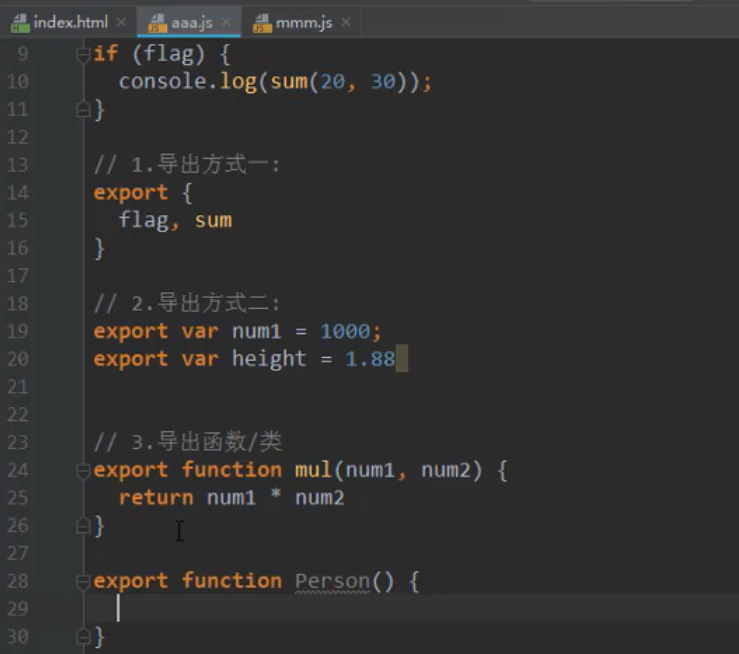Click the Person function name
This screenshot has width=739, height=654.
(x=332, y=581)
